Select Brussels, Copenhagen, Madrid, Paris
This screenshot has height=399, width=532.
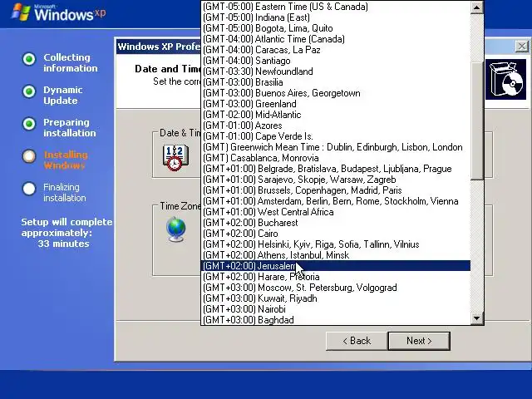pyautogui.click(x=336, y=190)
